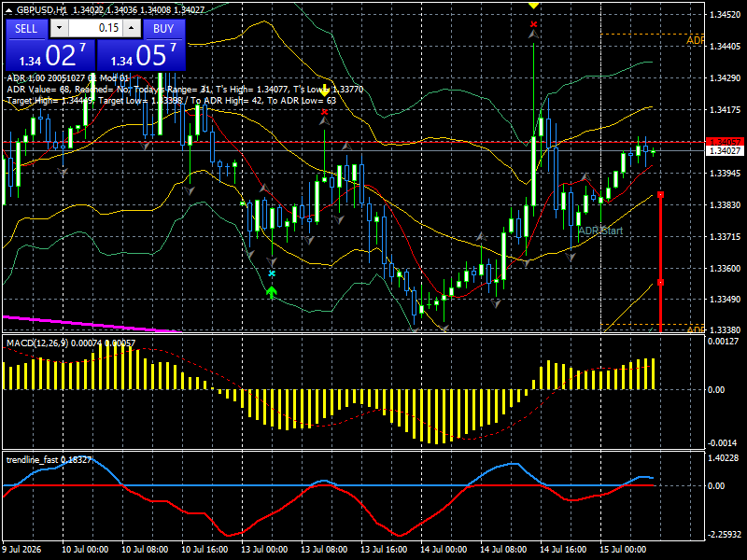Select the upper red square on the vertical line

click(660, 195)
